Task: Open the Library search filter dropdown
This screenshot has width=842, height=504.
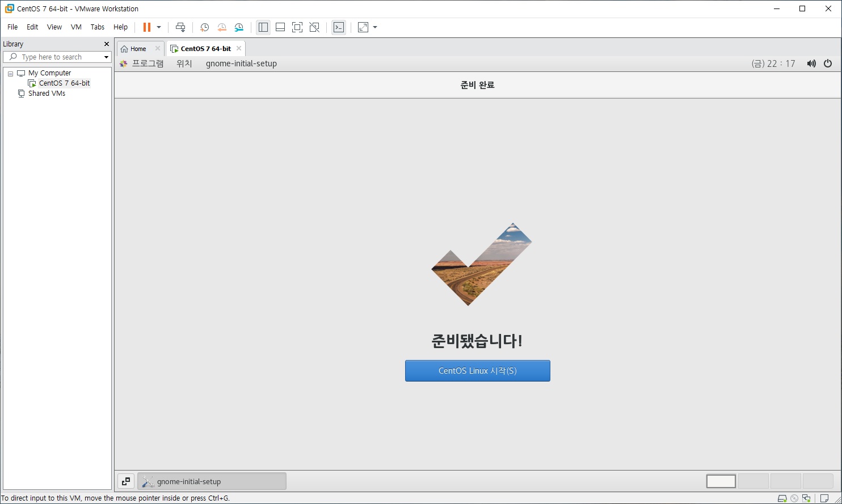Action: click(x=106, y=57)
